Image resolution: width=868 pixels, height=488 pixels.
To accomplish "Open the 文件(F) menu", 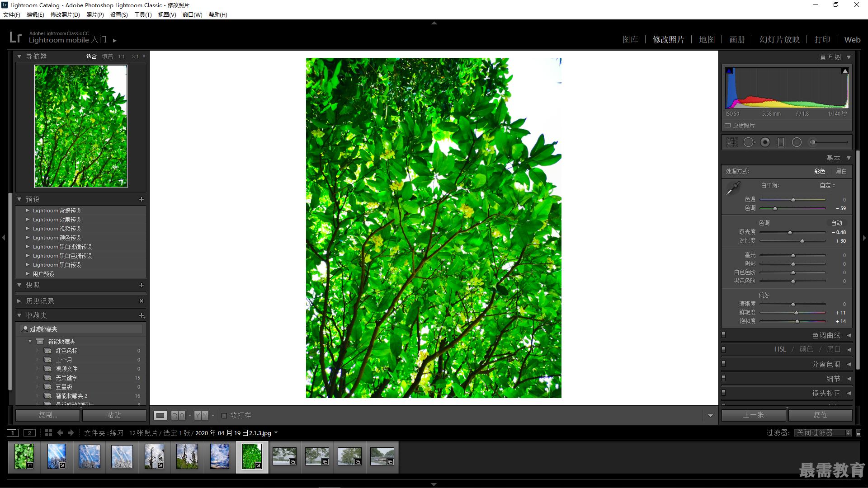I will coord(12,15).
